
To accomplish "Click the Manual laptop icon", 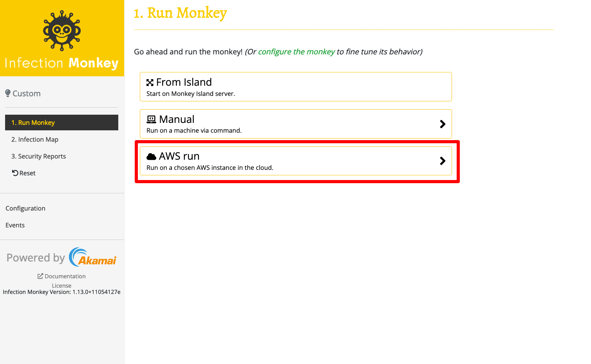I will coord(151,119).
